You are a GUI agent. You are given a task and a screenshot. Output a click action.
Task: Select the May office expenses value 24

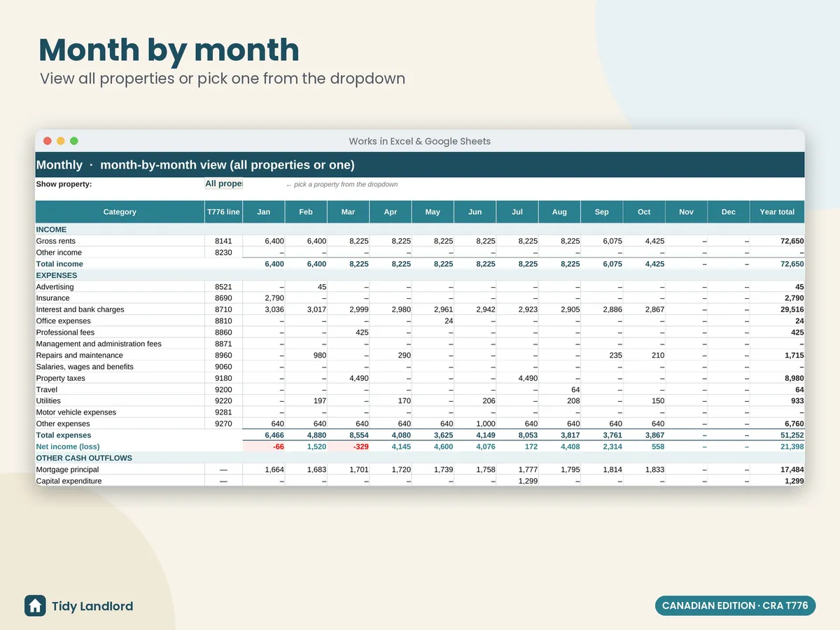click(x=433, y=321)
